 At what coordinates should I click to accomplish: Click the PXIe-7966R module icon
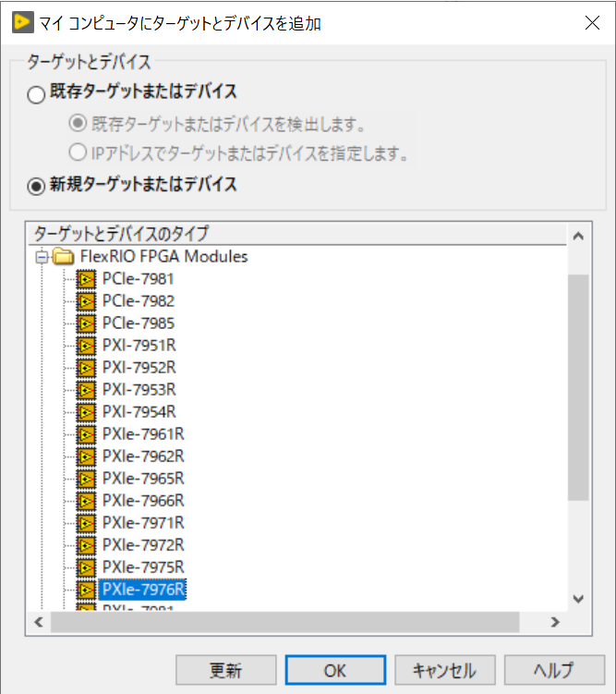pyautogui.click(x=86, y=501)
